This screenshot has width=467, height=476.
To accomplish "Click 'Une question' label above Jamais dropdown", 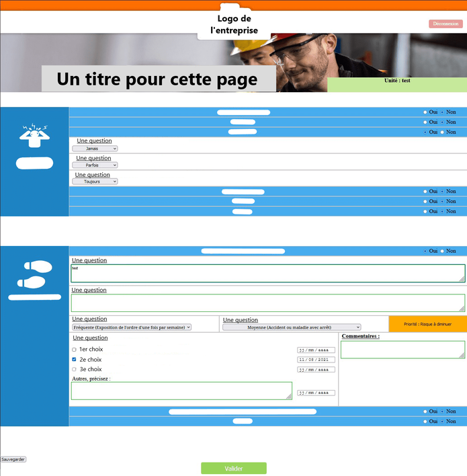I will 94,141.
